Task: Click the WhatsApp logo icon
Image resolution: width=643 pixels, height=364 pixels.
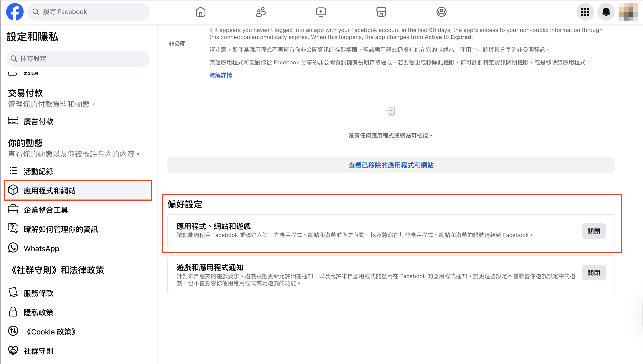Action: click(x=13, y=248)
